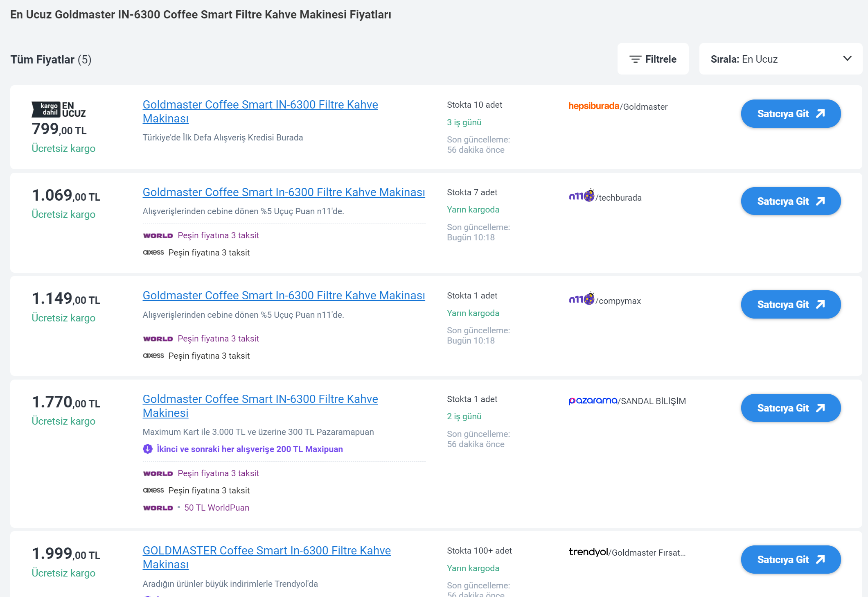
Task: Click the n11 logo beside compymax
Action: pos(582,298)
